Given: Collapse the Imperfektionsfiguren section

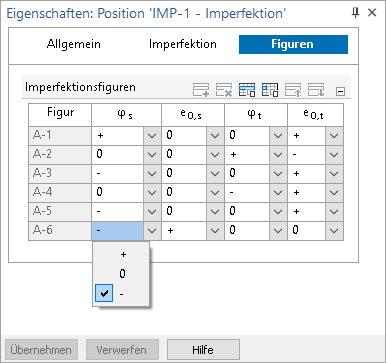Looking at the screenshot, I should point(340,91).
